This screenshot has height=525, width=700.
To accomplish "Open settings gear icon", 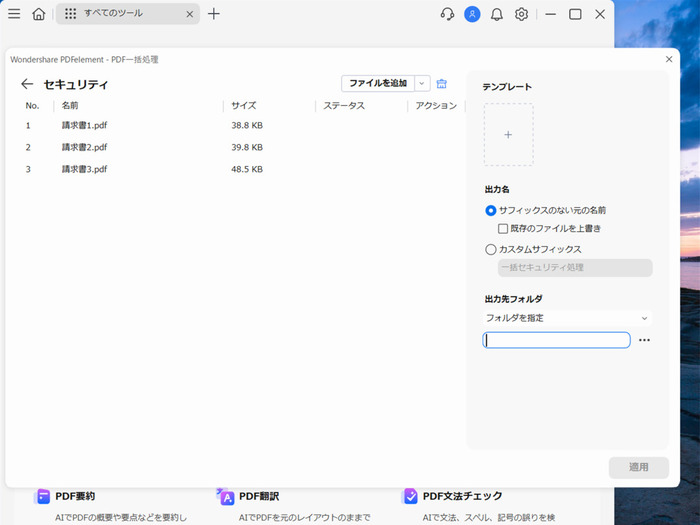I will click(x=521, y=14).
